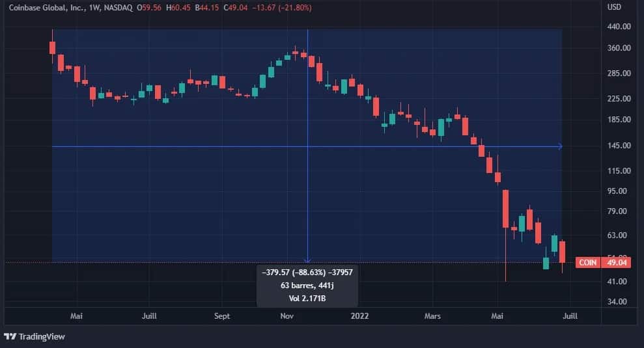Click the 34.00 price scale label
Screen dimensions: 644x348
(617, 302)
